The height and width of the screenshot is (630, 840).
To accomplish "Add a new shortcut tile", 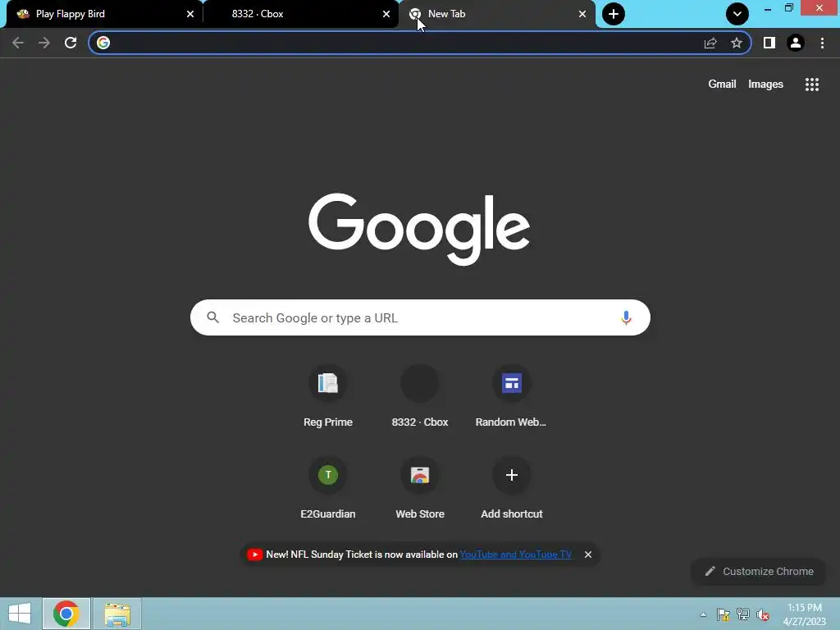I will (512, 489).
